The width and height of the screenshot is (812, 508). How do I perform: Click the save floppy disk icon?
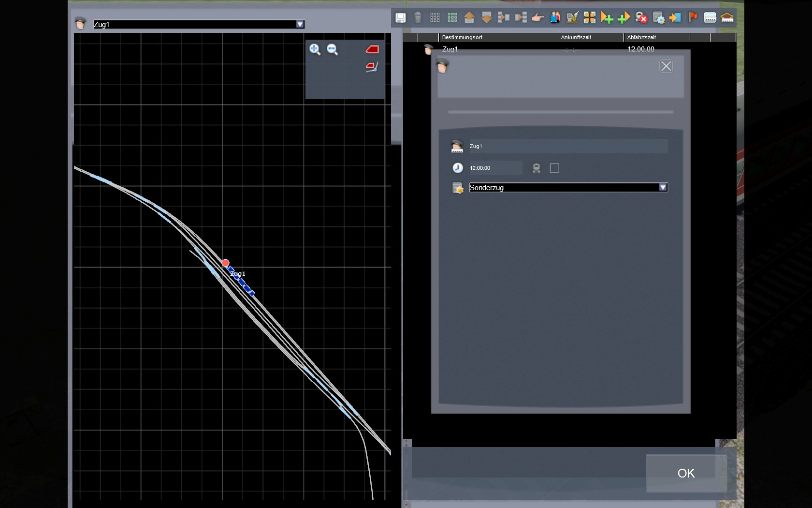[401, 18]
